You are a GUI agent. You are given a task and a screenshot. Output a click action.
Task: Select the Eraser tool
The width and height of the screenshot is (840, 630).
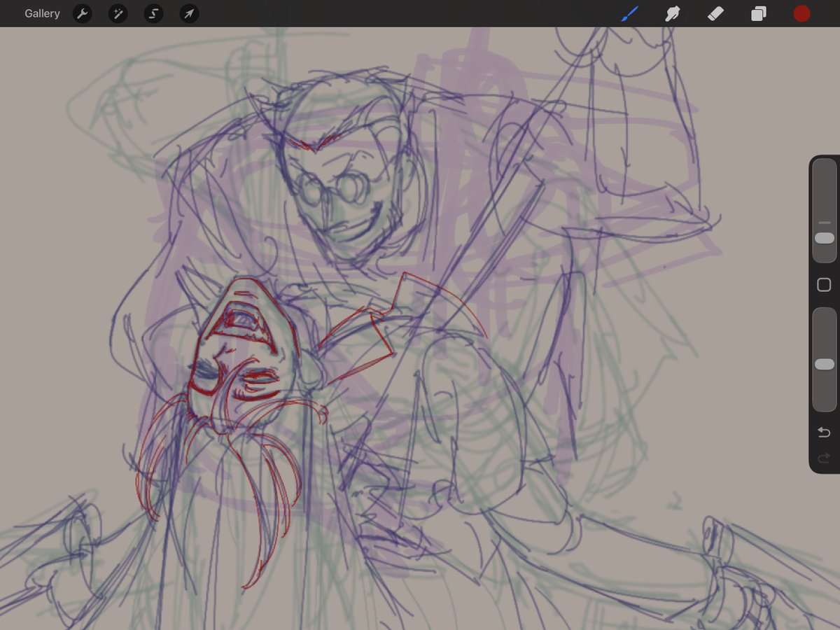715,13
